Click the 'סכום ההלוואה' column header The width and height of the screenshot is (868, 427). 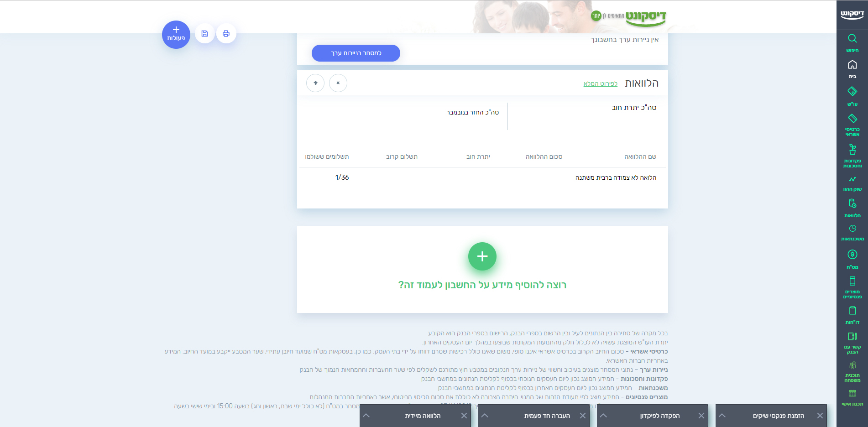[x=544, y=156]
